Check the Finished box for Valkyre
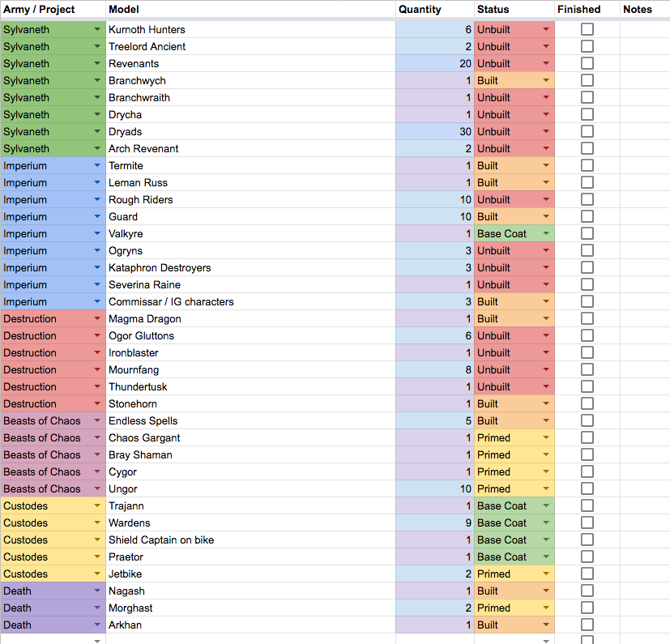The width and height of the screenshot is (670, 644). tap(587, 233)
